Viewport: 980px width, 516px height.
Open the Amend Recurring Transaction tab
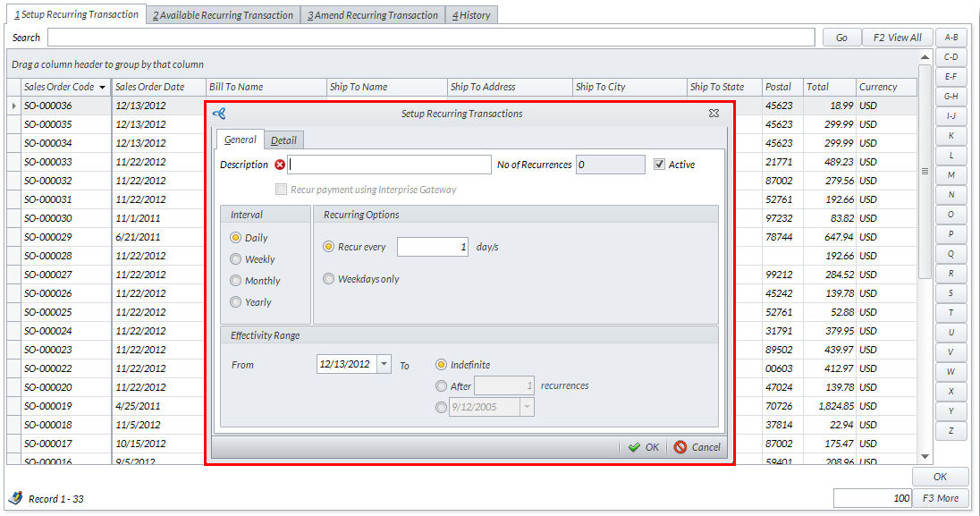(x=373, y=15)
